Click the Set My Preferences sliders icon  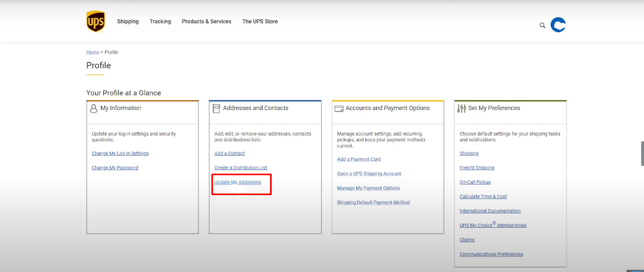pyautogui.click(x=462, y=109)
